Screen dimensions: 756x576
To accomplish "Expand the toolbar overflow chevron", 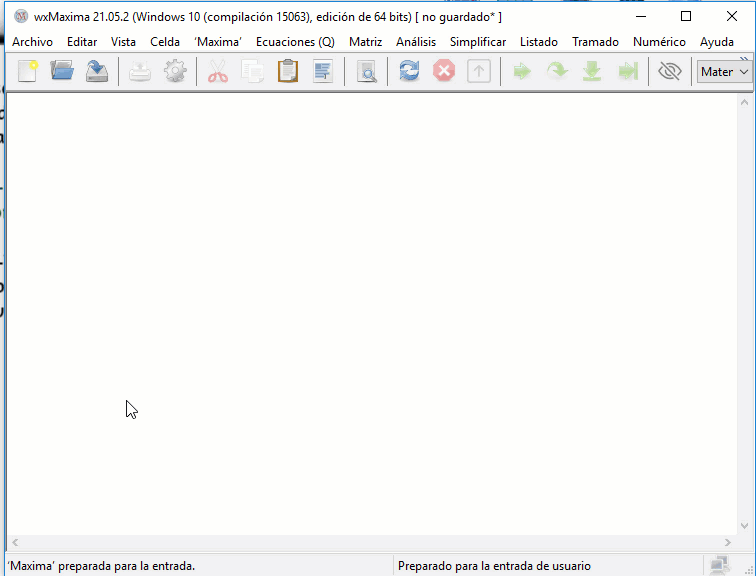I will (x=745, y=58).
